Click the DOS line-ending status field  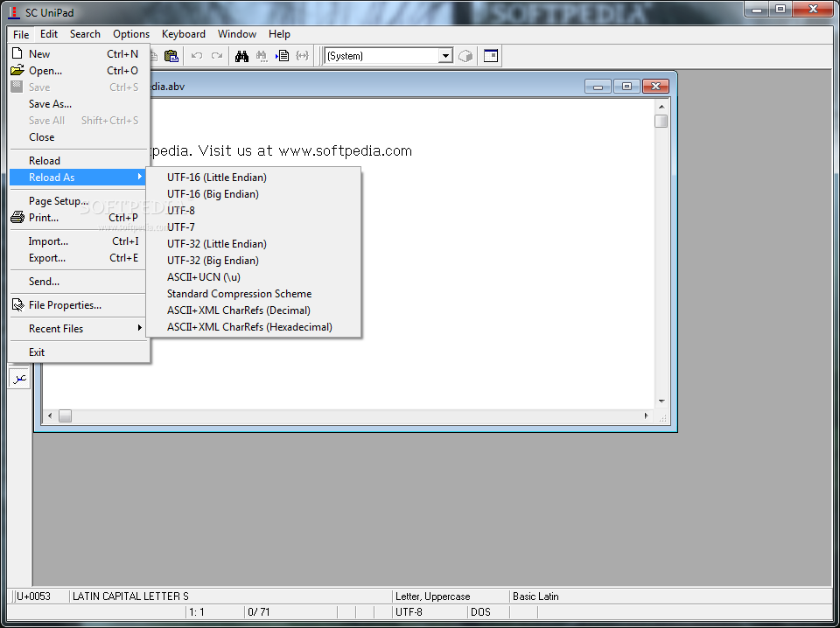488,612
